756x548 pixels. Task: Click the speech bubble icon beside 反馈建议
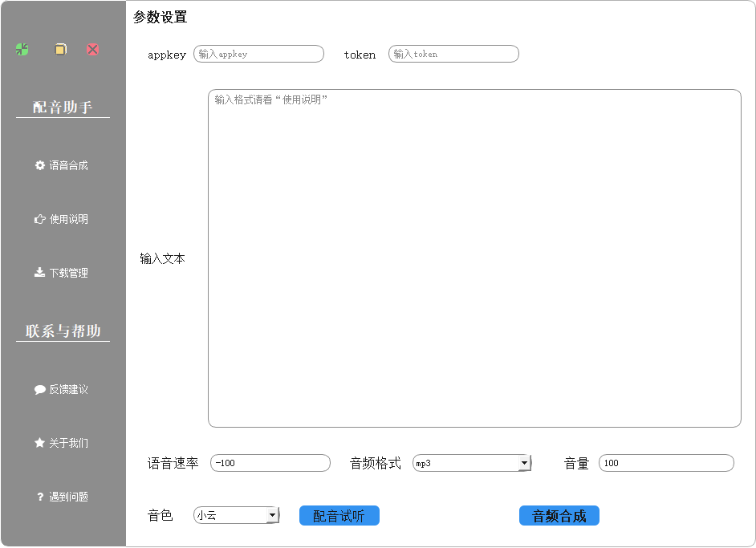pos(40,389)
